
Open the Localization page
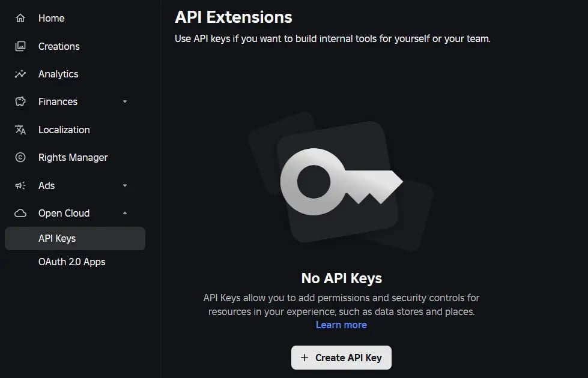click(x=64, y=130)
